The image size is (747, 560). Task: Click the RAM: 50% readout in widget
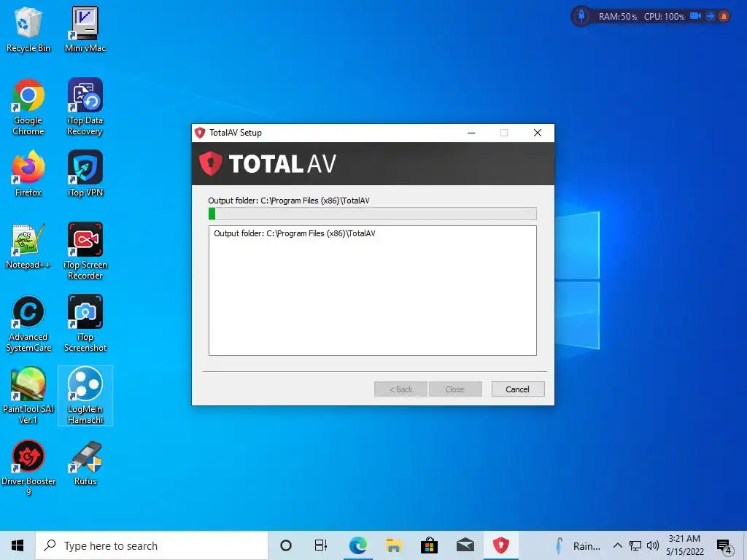point(618,17)
